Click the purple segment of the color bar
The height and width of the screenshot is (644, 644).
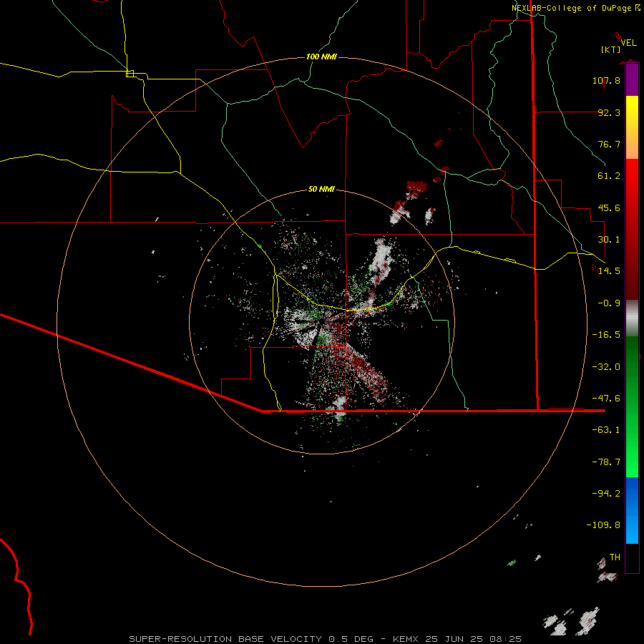(x=632, y=80)
